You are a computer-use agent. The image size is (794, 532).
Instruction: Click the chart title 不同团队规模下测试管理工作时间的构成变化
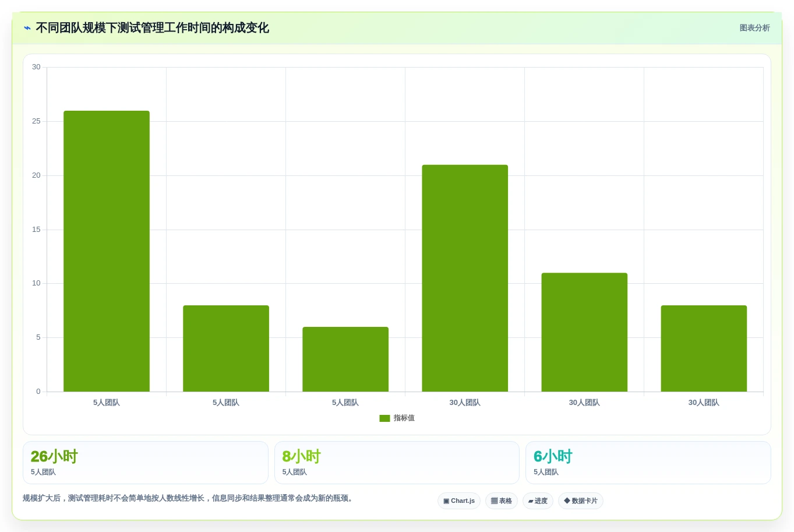(152, 28)
